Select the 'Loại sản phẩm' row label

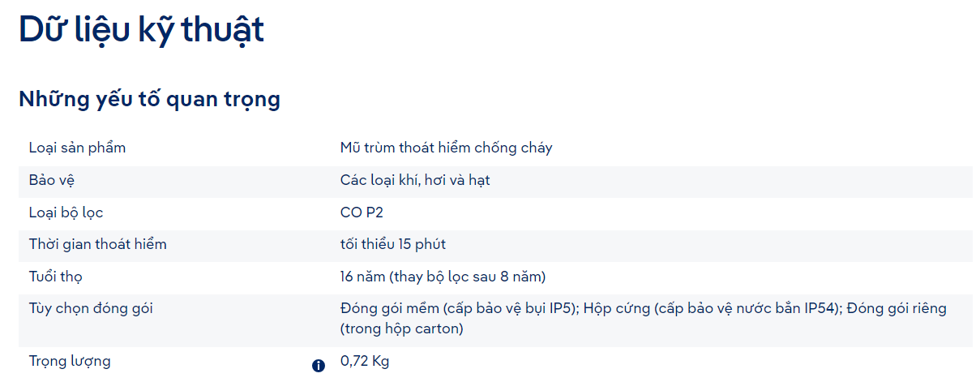[77, 148]
